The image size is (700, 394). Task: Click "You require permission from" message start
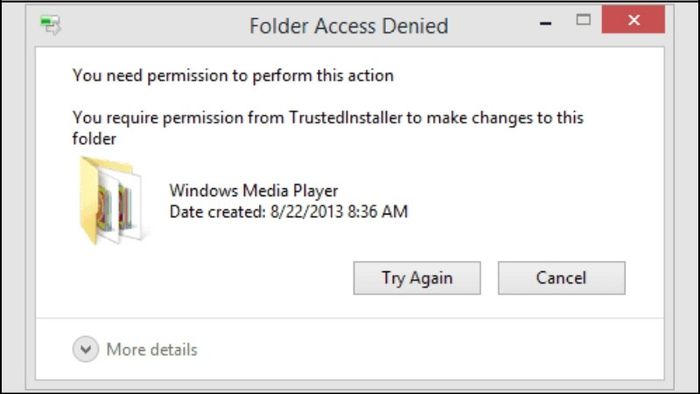178,118
